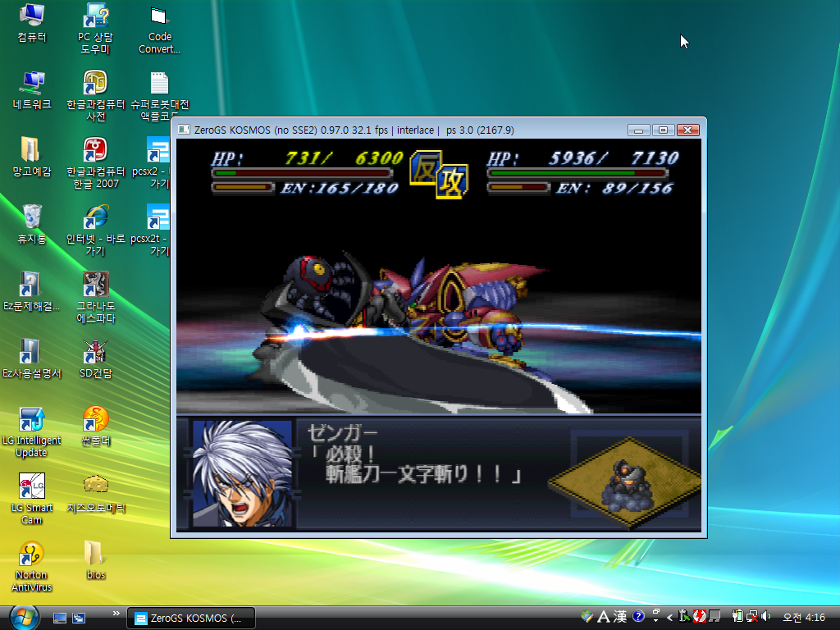This screenshot has width=840, height=630.
Task: Select the 썬폴더 shortcut icon
Action: coord(95,427)
